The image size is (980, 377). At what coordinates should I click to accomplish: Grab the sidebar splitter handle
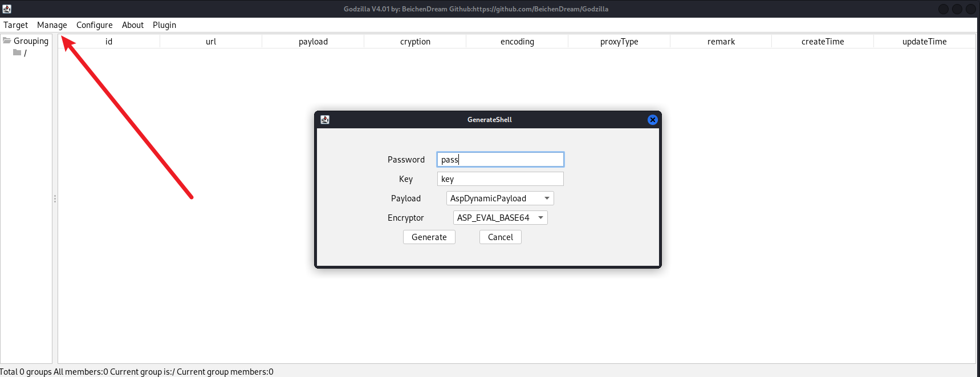tap(55, 198)
